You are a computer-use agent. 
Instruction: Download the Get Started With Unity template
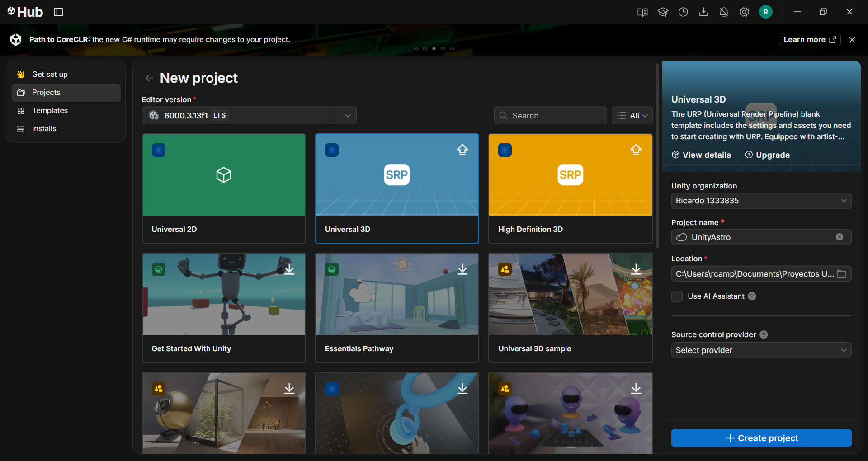(x=289, y=269)
